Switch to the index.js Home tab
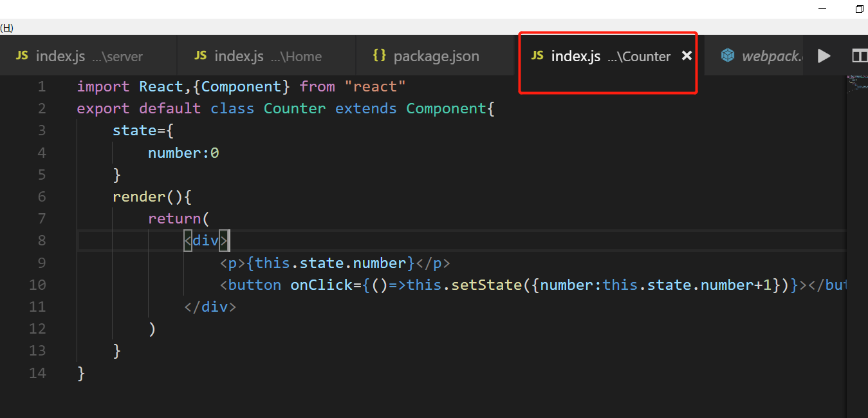Viewport: 868px width, 418px height. pos(266,56)
